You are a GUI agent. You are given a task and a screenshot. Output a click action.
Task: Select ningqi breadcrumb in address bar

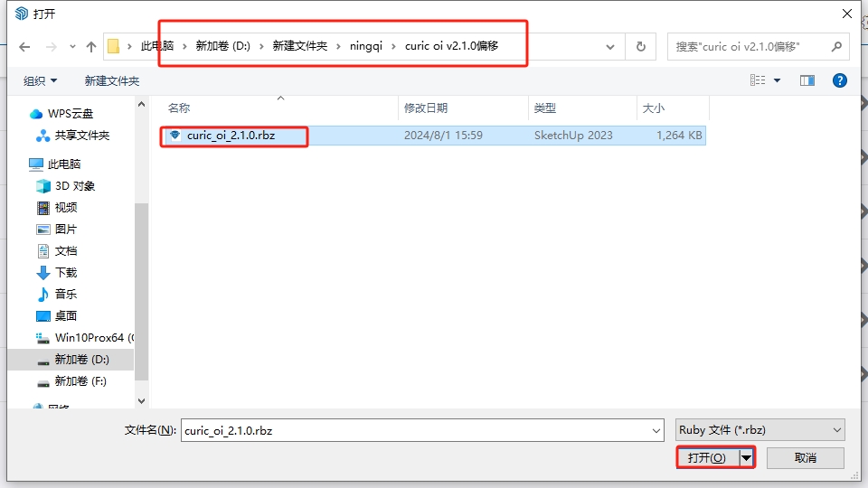click(x=366, y=46)
